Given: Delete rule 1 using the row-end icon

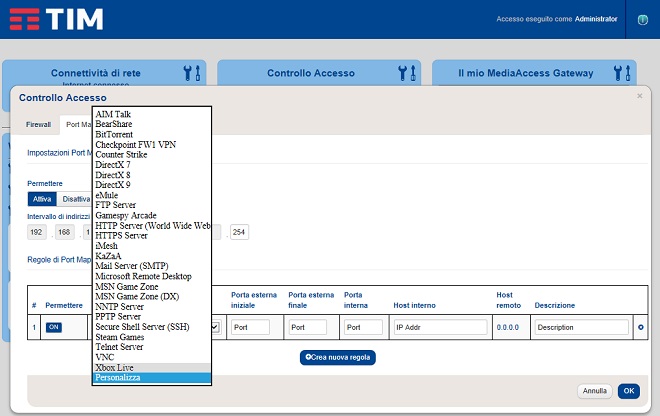Looking at the screenshot, I should pos(640,327).
